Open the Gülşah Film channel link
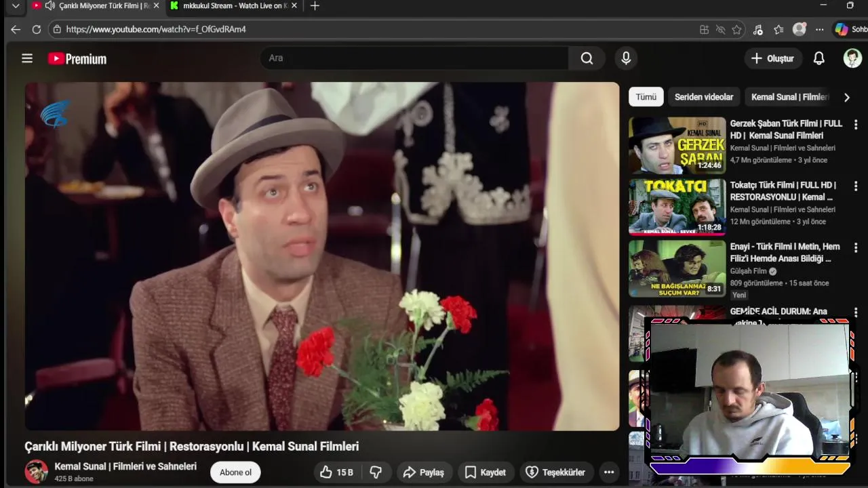 click(x=748, y=271)
